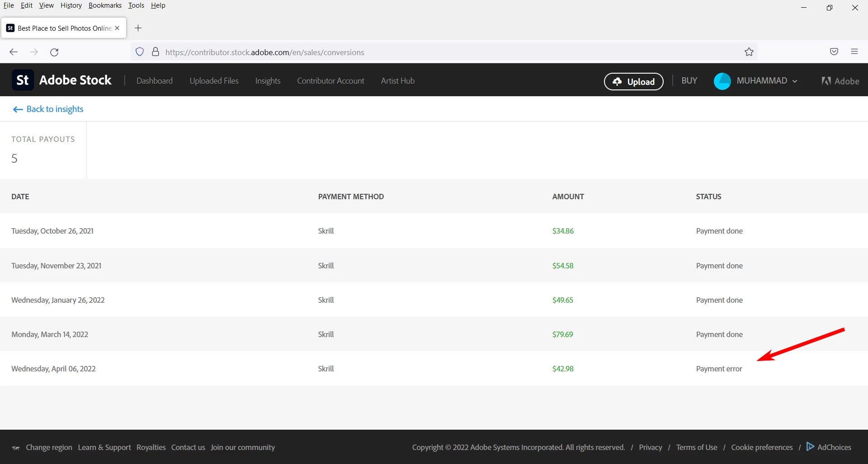Open Cookie preferences
The image size is (868, 464).
point(762,447)
